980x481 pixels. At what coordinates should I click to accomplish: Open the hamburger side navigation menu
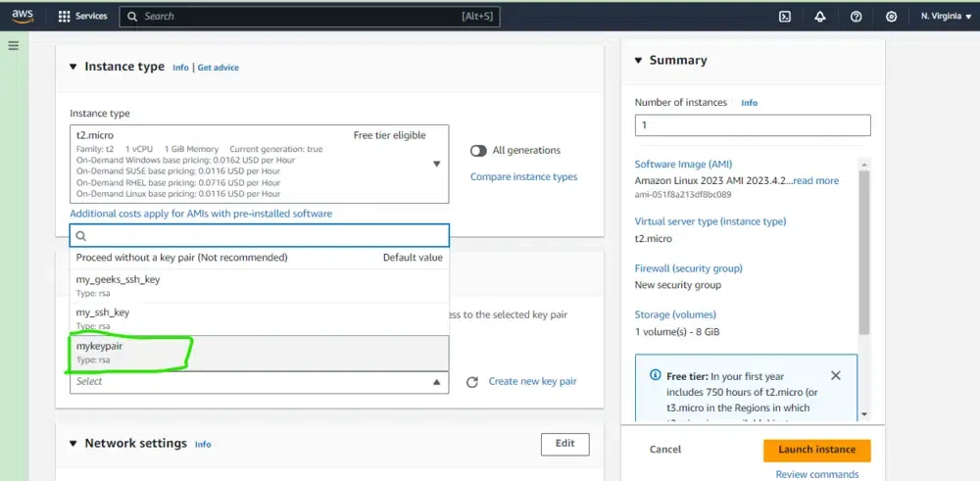point(13,46)
